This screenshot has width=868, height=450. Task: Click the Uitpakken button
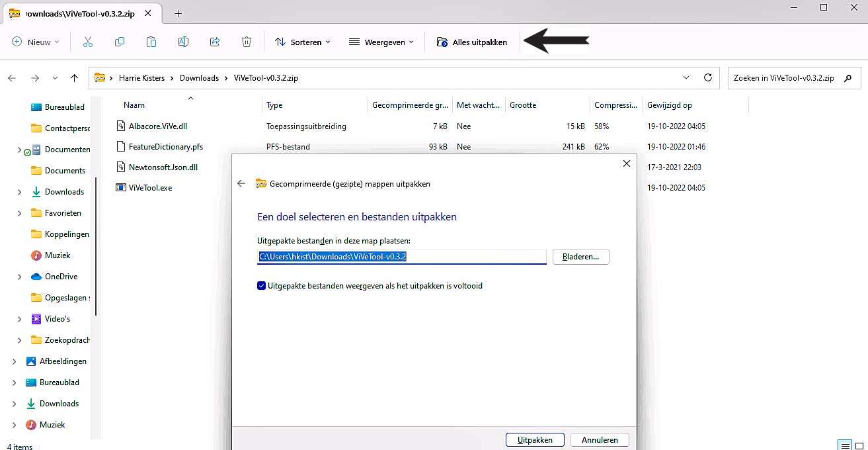tap(534, 440)
